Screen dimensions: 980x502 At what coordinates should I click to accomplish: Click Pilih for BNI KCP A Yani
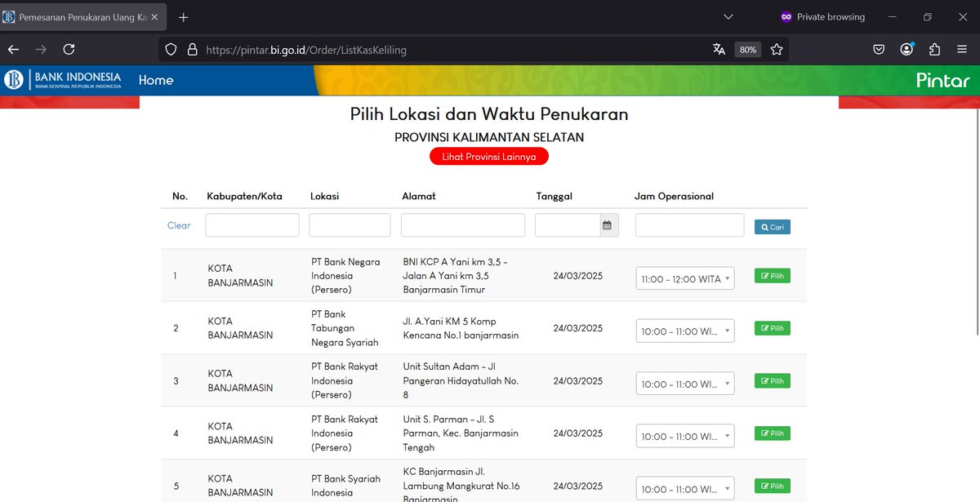[x=773, y=276]
